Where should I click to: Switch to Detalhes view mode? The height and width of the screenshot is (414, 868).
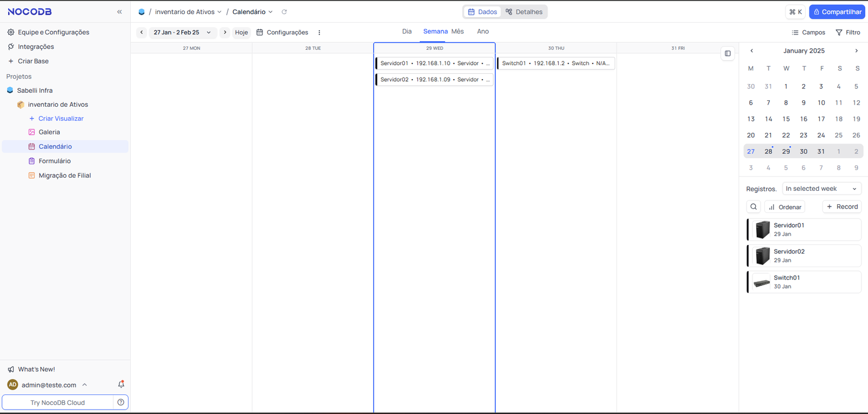[524, 12]
